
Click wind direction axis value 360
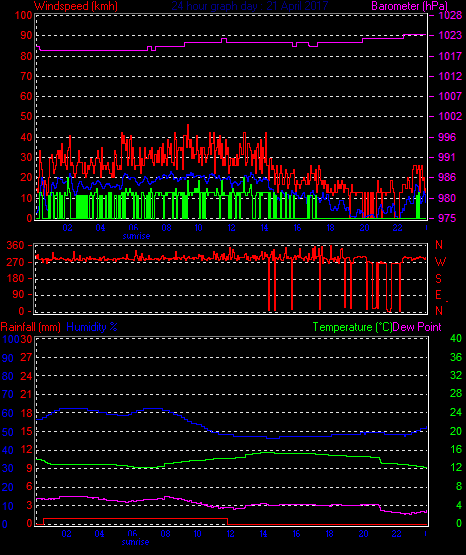point(16,245)
